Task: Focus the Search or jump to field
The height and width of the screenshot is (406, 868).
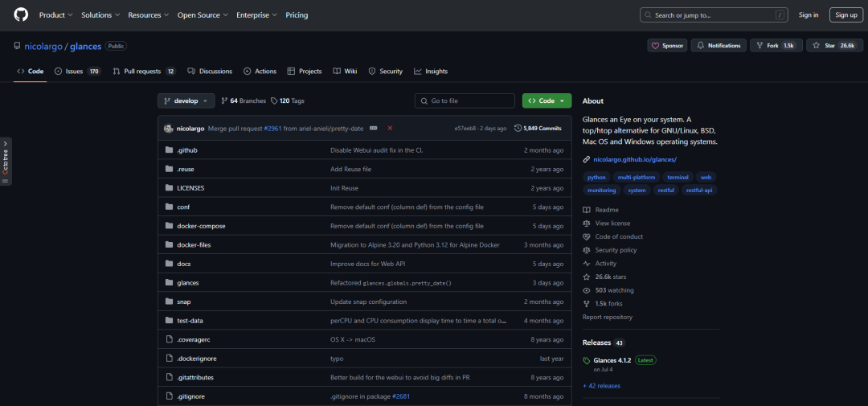Action: (x=714, y=15)
